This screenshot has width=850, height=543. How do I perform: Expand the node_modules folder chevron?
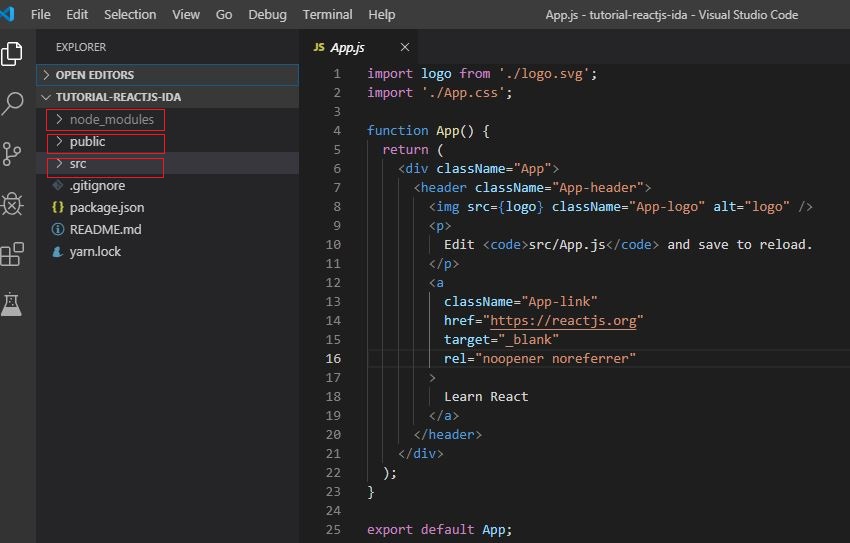pyautogui.click(x=59, y=119)
